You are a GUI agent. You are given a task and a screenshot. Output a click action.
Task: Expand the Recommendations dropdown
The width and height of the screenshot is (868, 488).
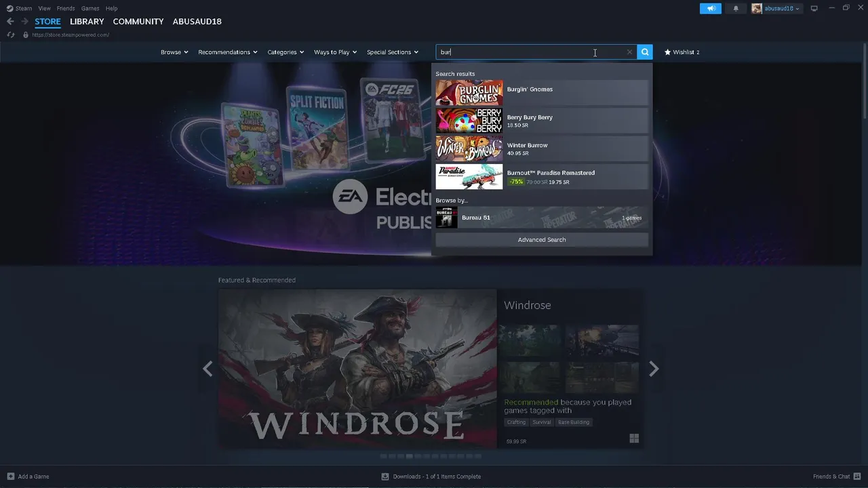[x=228, y=52]
